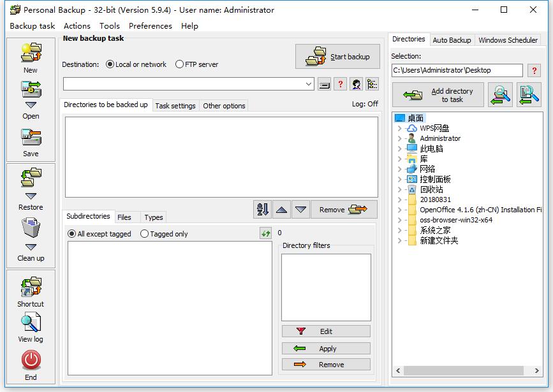Expand the 此电脑 tree node
The width and height of the screenshot is (553, 392).
click(x=399, y=148)
